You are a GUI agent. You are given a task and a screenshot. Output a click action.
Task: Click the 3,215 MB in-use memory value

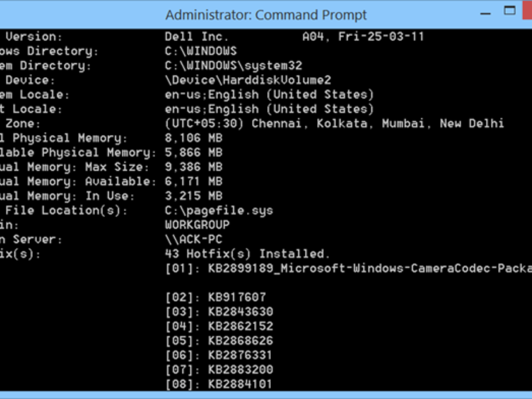193,196
